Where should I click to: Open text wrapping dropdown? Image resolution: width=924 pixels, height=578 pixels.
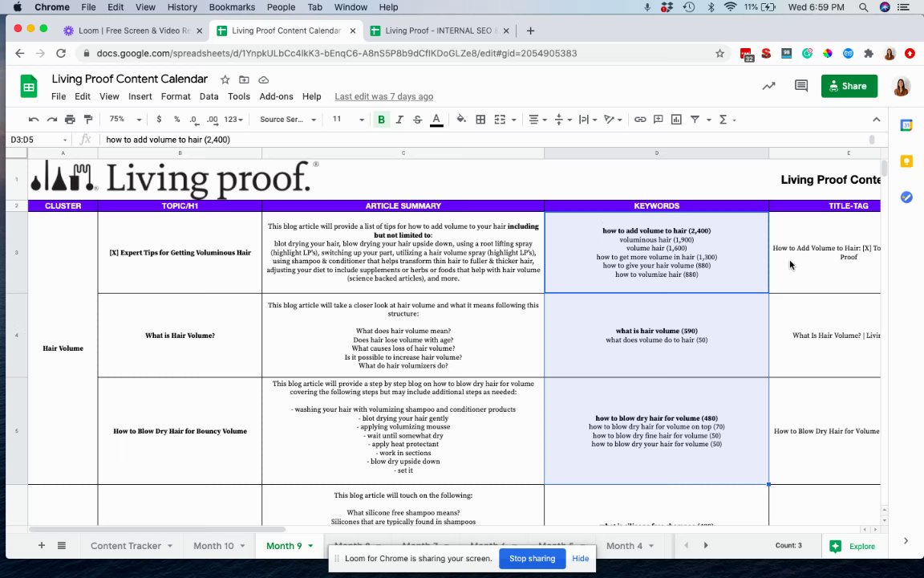[587, 120]
